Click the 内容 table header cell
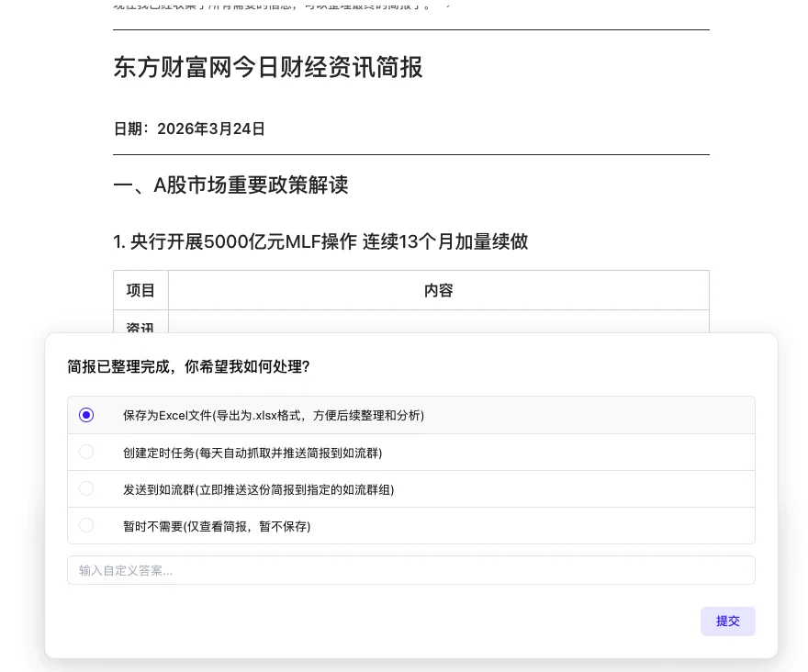 click(438, 290)
